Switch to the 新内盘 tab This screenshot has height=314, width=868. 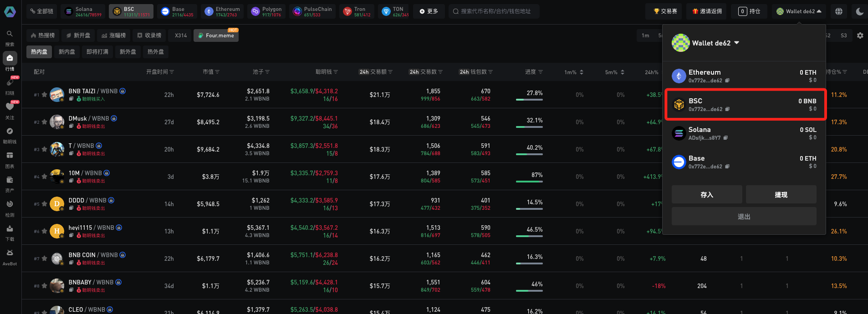pos(67,52)
